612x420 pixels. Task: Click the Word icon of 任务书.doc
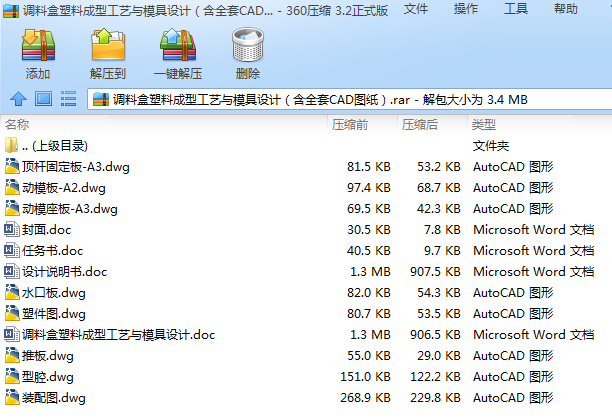[x=12, y=251]
